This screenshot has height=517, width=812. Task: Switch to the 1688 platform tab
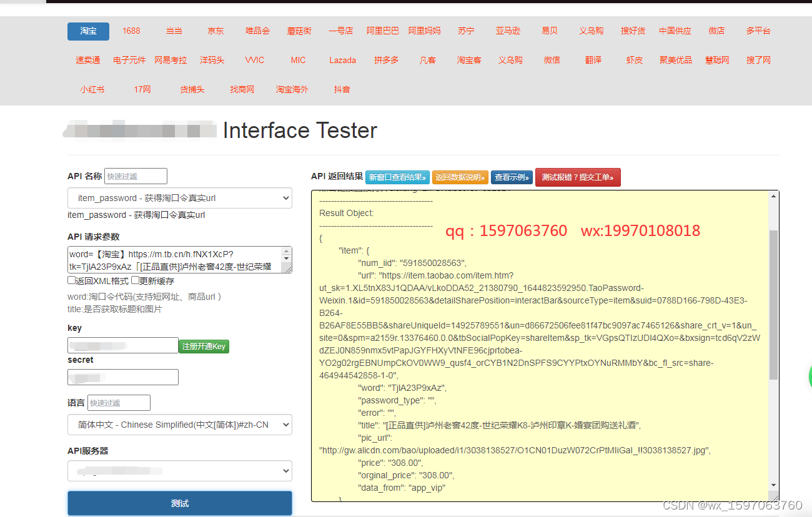(x=131, y=31)
